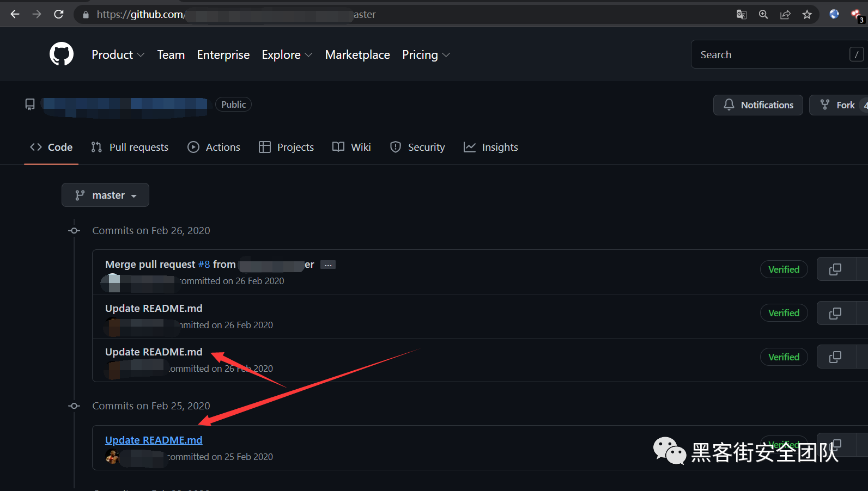This screenshot has height=491, width=868.
Task: Click the Notifications button
Action: click(758, 105)
